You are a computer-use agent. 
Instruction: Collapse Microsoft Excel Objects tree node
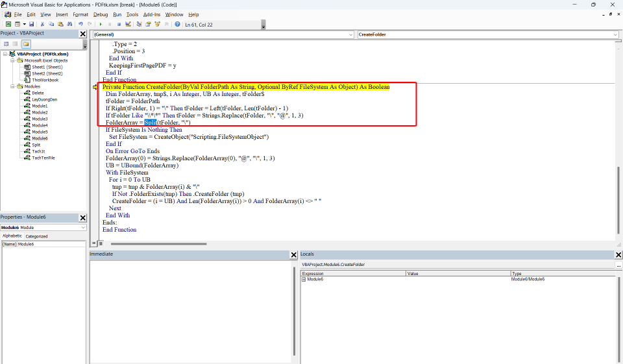tap(12, 60)
